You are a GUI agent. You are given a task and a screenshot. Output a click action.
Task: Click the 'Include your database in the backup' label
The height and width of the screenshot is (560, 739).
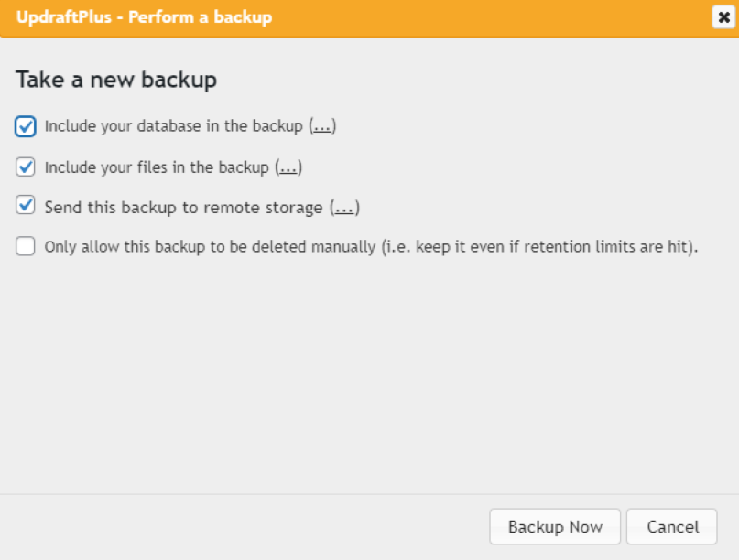(x=173, y=126)
